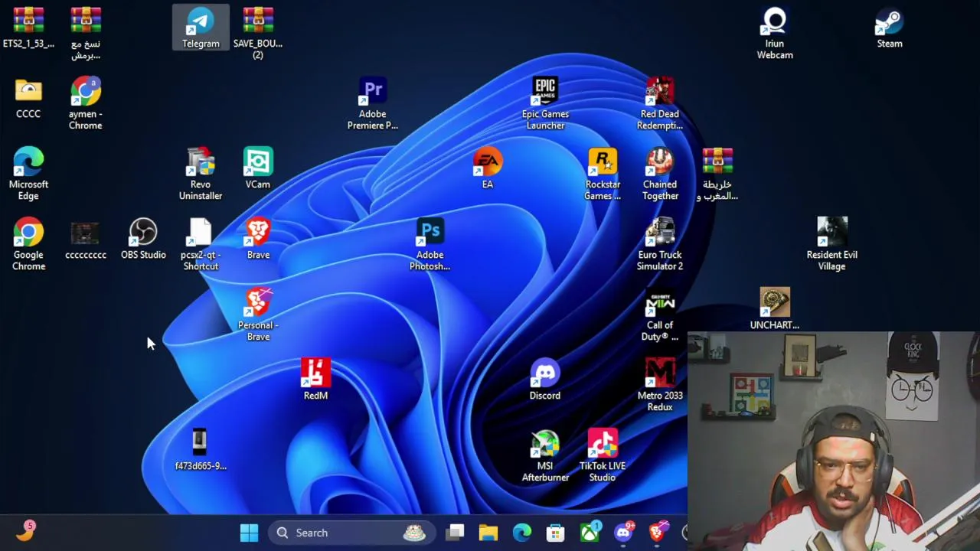This screenshot has height=551, width=980.
Task: Launch the Call of Duty shortcut
Action: pyautogui.click(x=660, y=315)
